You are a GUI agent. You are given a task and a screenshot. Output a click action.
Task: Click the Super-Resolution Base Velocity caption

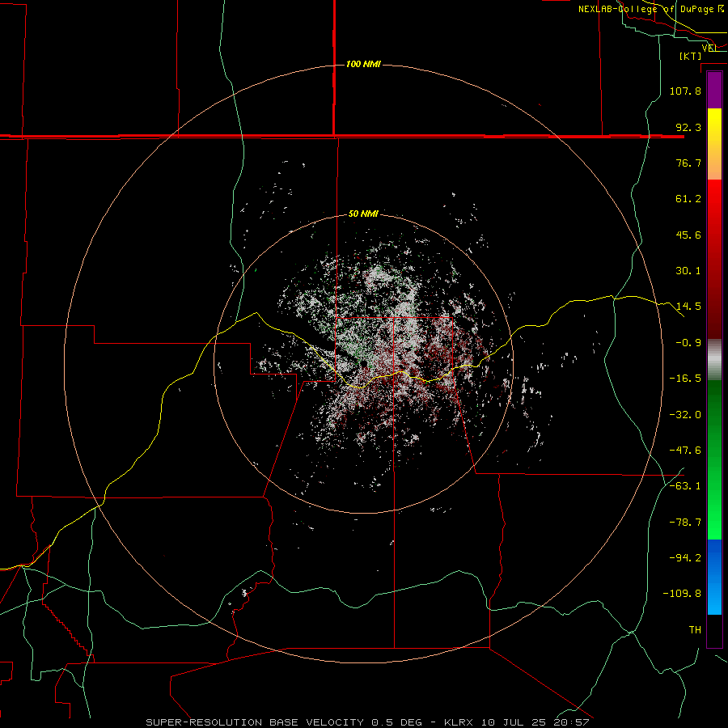(x=367, y=722)
